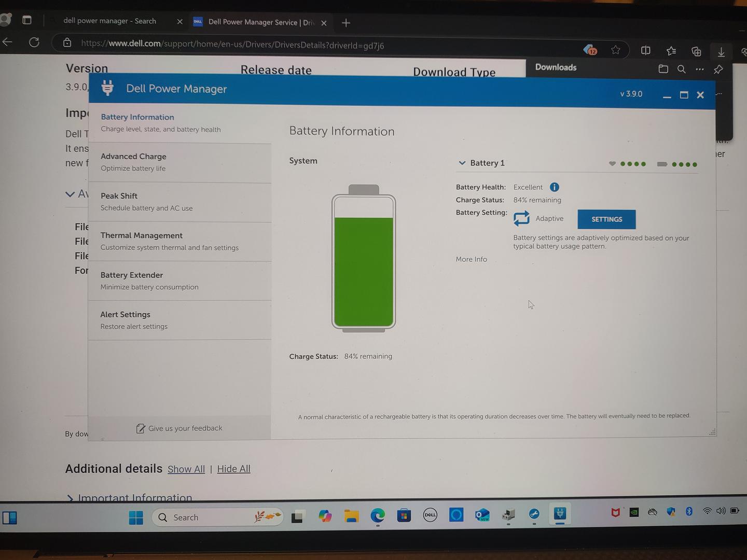Open NVIDIA icon in system tray
The height and width of the screenshot is (560, 747).
click(634, 512)
